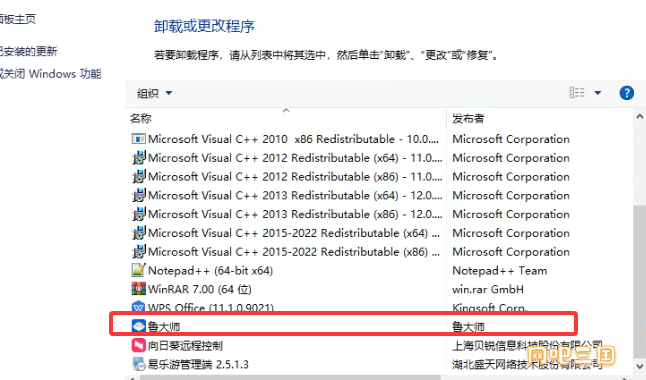The height and width of the screenshot is (380, 646).
Task: Select Microsoft Visual C++ 2010 x86 Redistributable entry
Action: (x=293, y=139)
